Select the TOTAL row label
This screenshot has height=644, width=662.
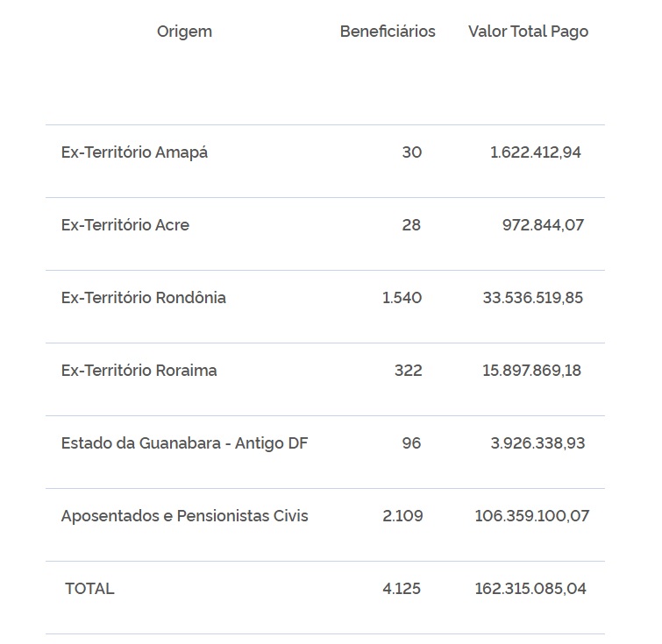tap(89, 589)
